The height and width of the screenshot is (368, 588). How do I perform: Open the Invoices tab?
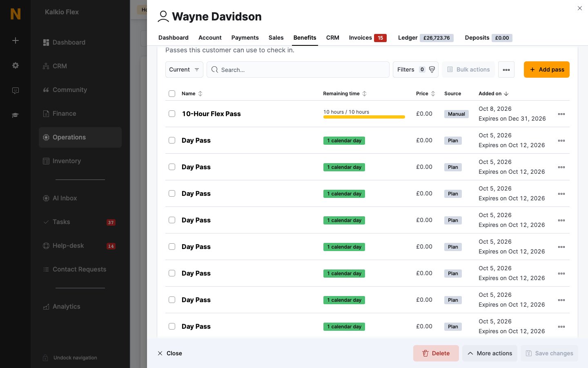point(367,38)
